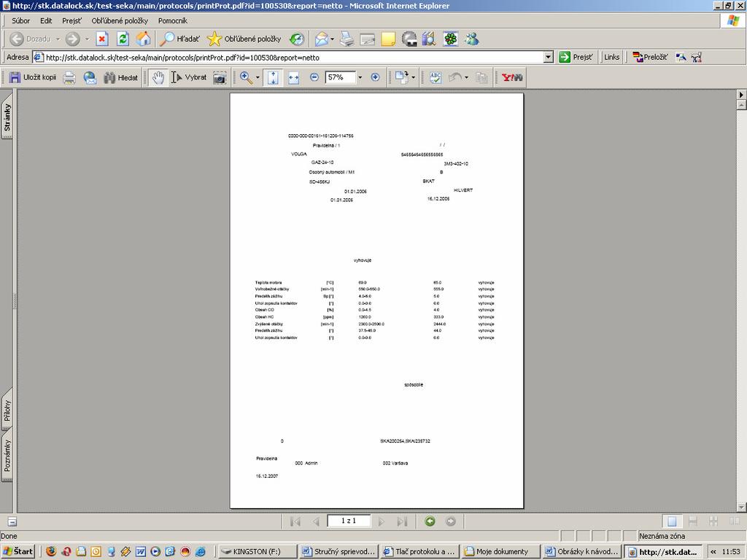Expand the zoom tool dropdown arrow
Image resolution: width=747 pixels, height=560 pixels.
coord(258,77)
